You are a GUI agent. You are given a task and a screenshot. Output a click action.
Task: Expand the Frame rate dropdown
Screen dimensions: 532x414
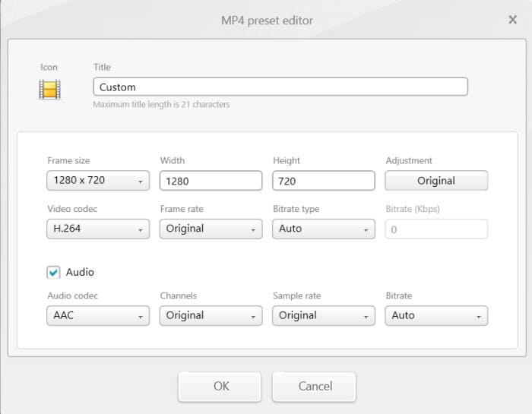[211, 229]
